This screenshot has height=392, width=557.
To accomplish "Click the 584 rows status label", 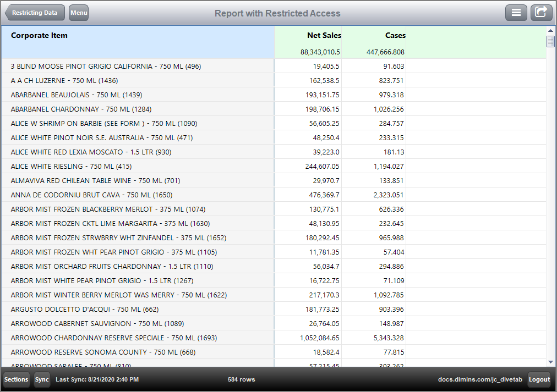I will tap(242, 379).
